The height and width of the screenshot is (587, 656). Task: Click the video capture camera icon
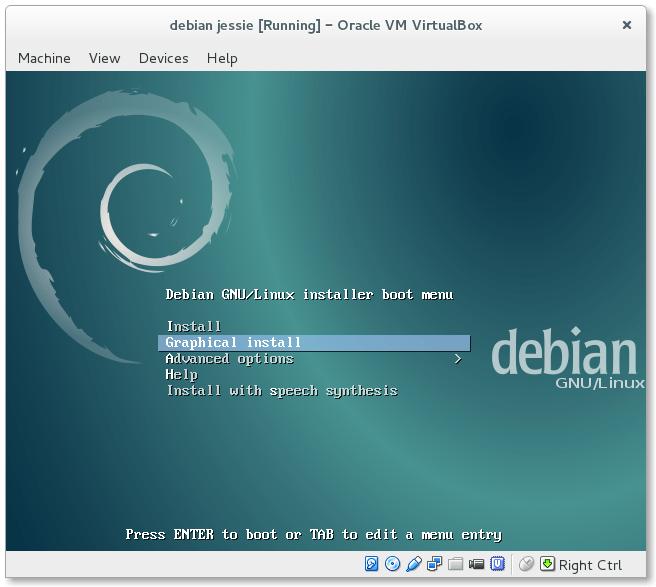[476, 564]
